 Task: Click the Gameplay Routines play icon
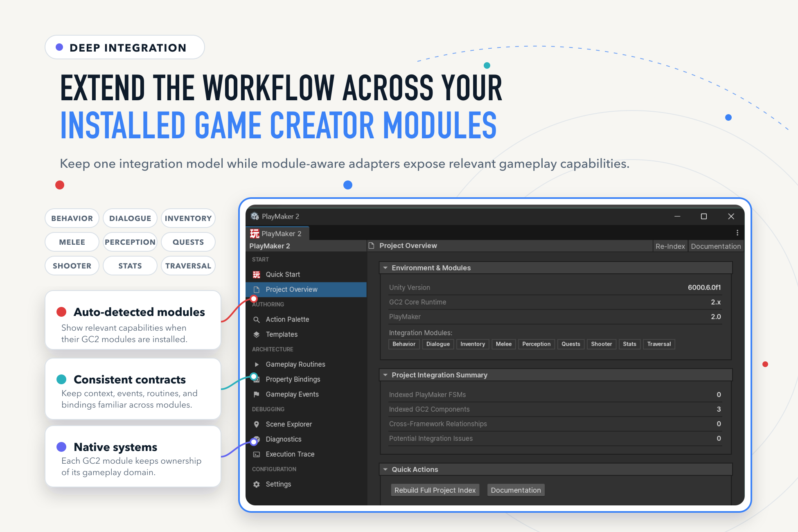pyautogui.click(x=257, y=364)
